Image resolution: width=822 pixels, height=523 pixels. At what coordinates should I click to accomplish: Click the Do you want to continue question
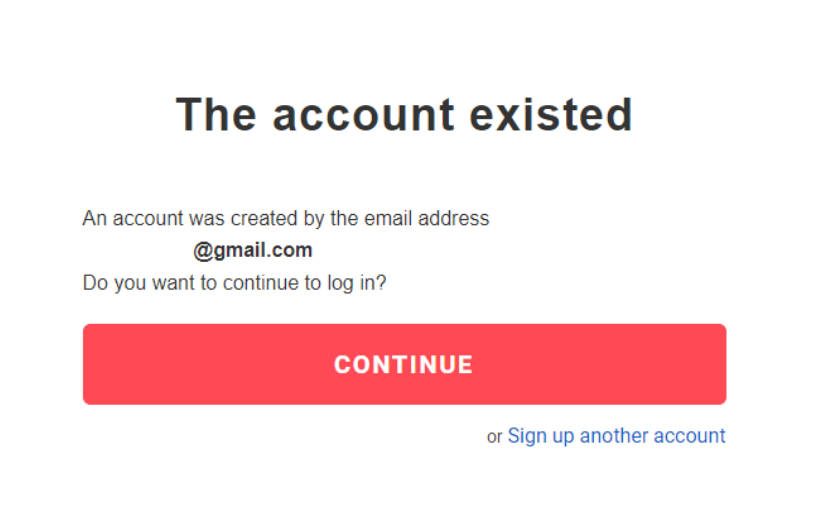tap(234, 283)
